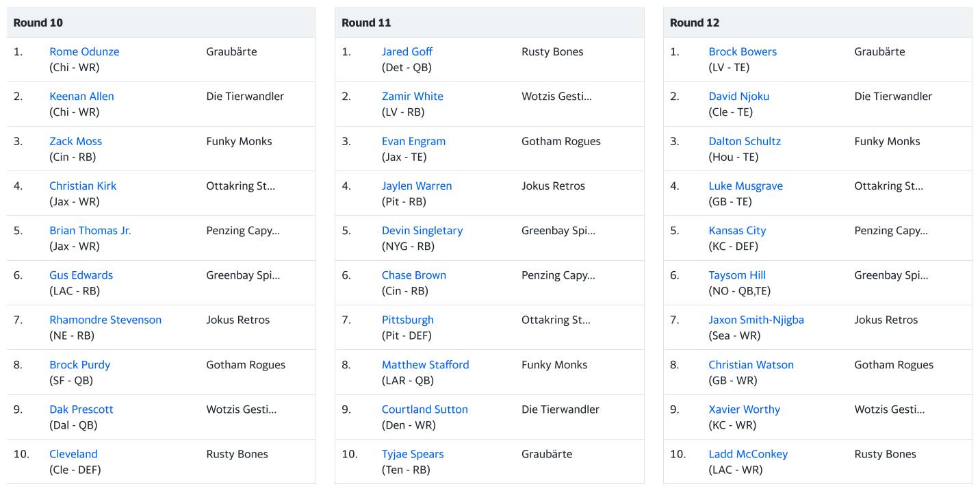The image size is (980, 493).
Task: Open Rhamondre Stevenson's profile link
Action: (105, 320)
